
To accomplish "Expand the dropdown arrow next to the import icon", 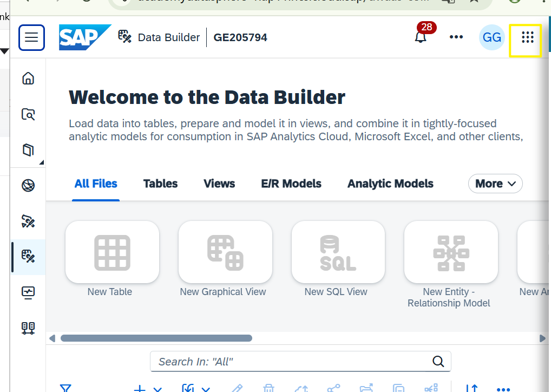I will point(206,389).
